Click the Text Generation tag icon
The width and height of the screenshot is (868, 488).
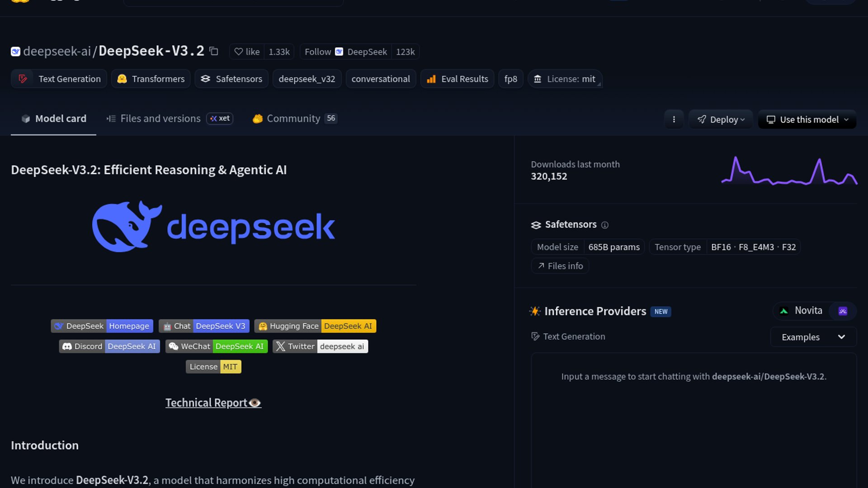pos(23,79)
